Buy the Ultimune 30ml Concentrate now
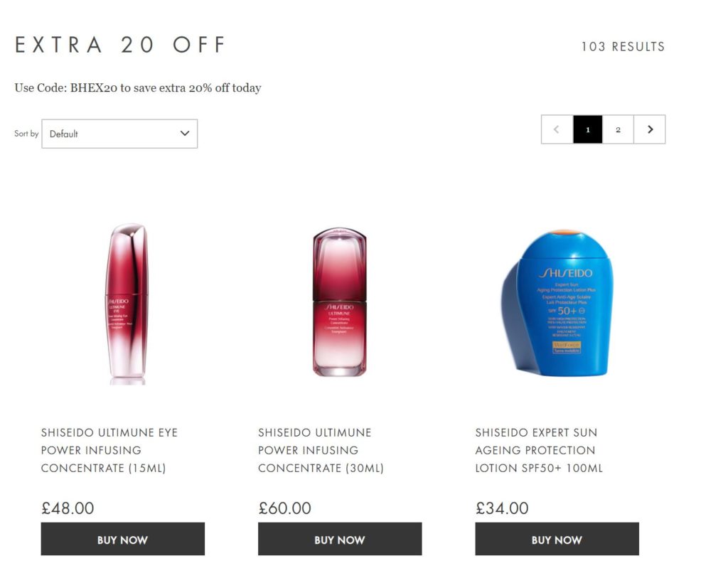 coord(340,539)
